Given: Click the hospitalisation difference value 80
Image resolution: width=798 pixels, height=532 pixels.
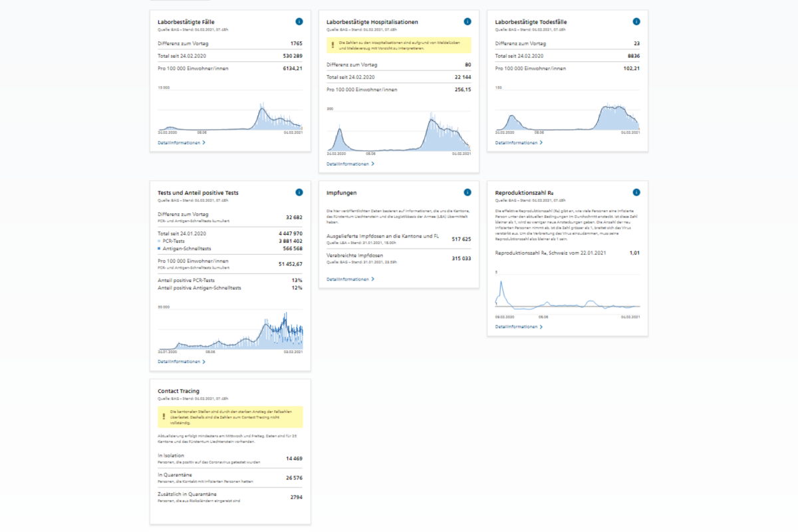Looking at the screenshot, I should pyautogui.click(x=468, y=65).
